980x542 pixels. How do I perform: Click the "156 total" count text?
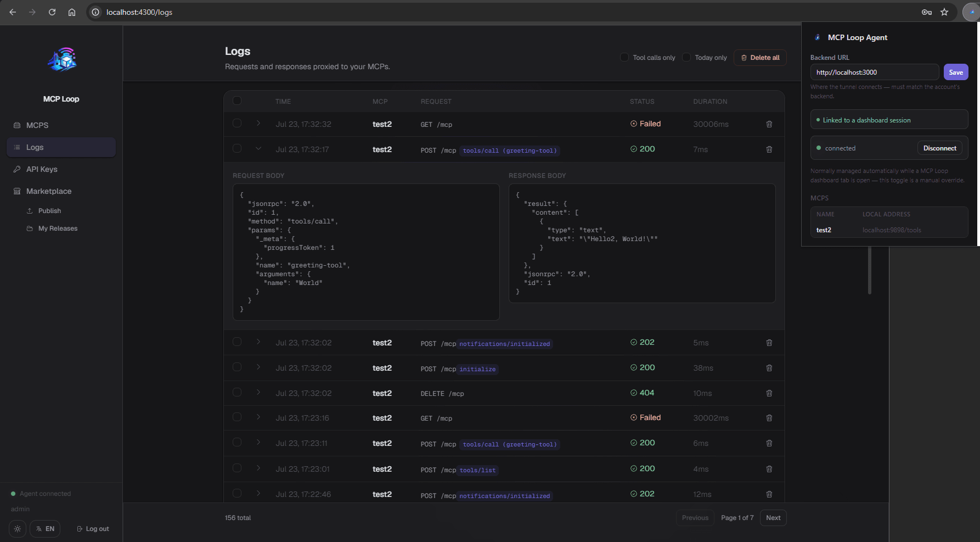[x=238, y=518]
